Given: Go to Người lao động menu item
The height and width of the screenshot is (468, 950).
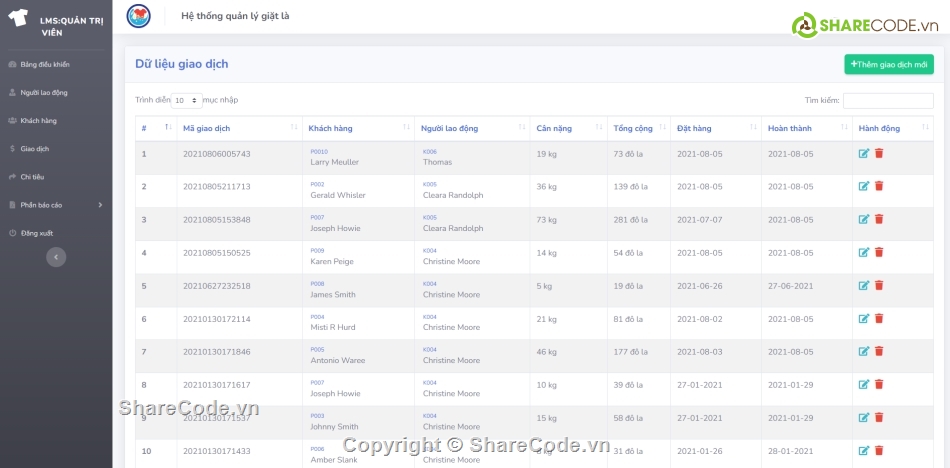Looking at the screenshot, I should pyautogui.click(x=44, y=93).
